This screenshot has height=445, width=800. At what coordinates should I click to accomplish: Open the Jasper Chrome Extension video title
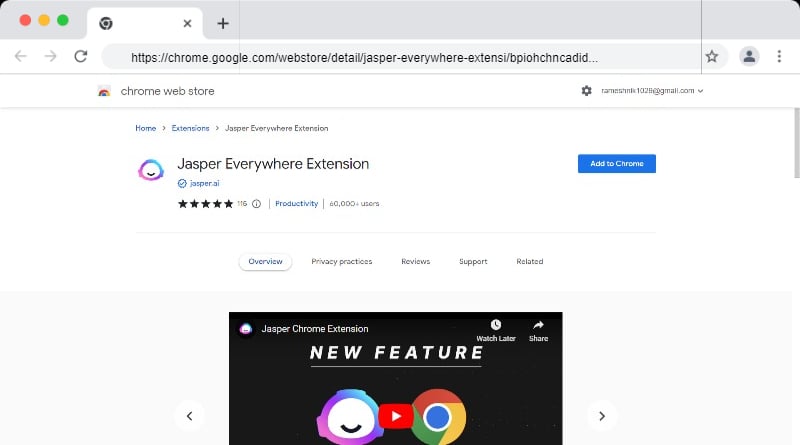click(x=315, y=329)
